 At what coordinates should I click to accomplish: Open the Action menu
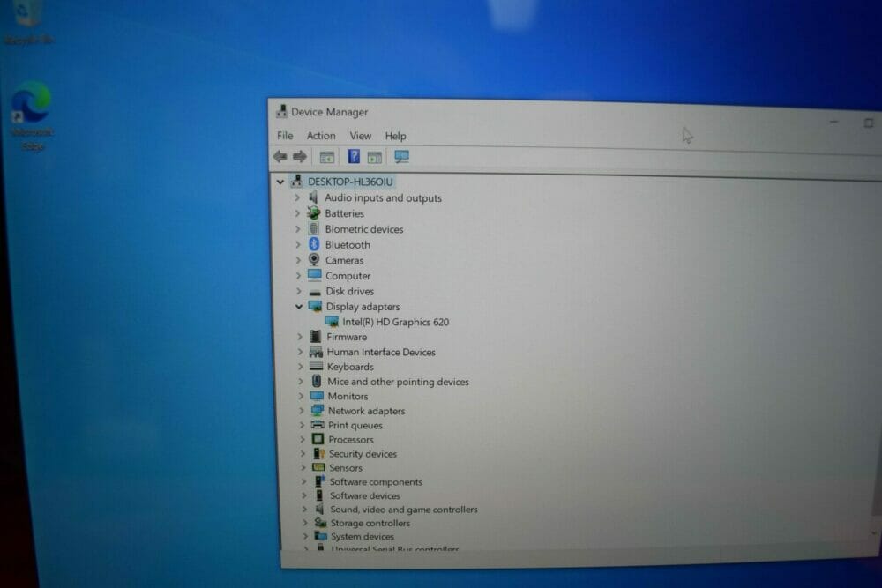pos(321,136)
